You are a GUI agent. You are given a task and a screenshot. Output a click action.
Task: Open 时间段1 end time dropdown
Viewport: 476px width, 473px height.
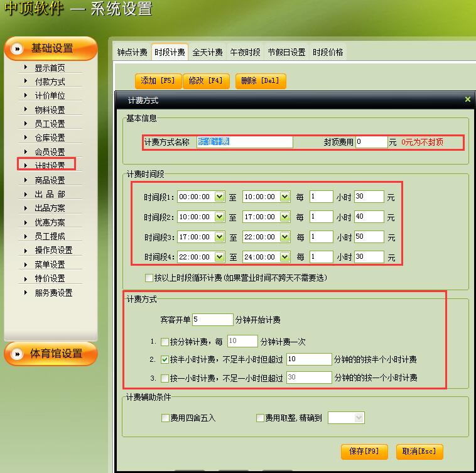click(284, 197)
